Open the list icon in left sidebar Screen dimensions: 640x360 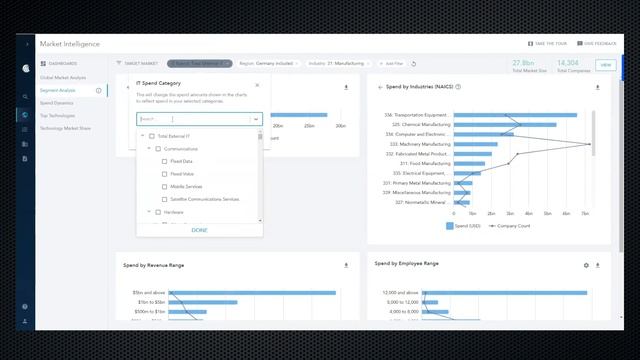tap(25, 129)
